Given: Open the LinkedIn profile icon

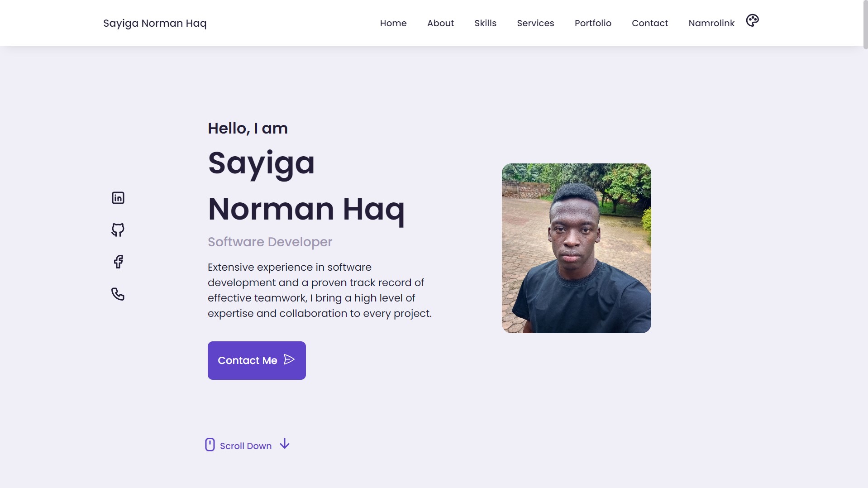Looking at the screenshot, I should (118, 198).
